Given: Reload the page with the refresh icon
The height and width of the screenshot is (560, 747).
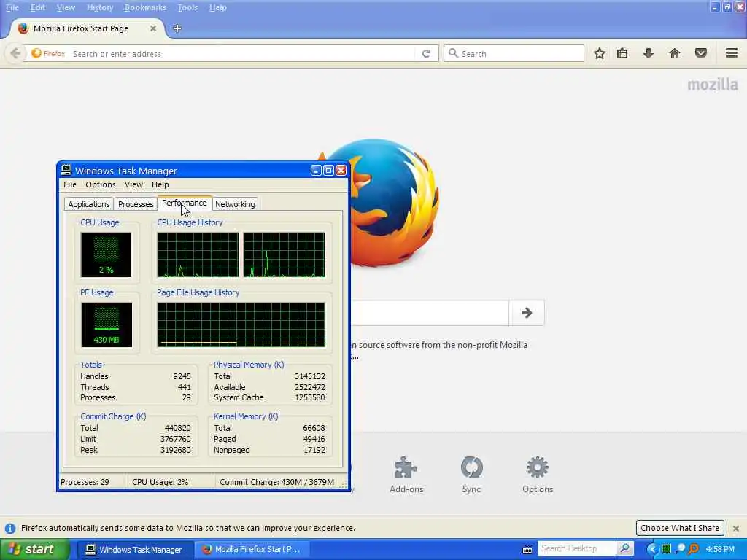Looking at the screenshot, I should 426,54.
